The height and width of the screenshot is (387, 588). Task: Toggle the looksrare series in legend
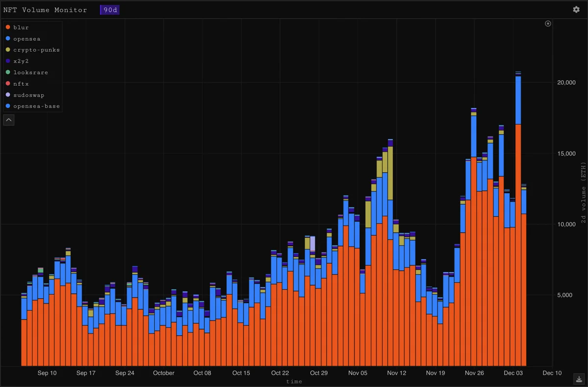click(x=26, y=73)
